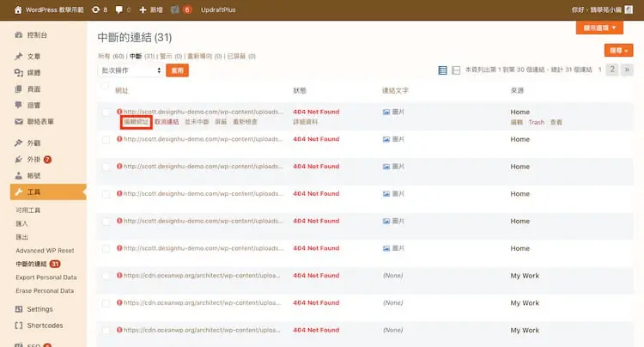Viewport: 644px width, 347px height.
Task: Filter by 所有 (60) links
Action: pyautogui.click(x=111, y=56)
